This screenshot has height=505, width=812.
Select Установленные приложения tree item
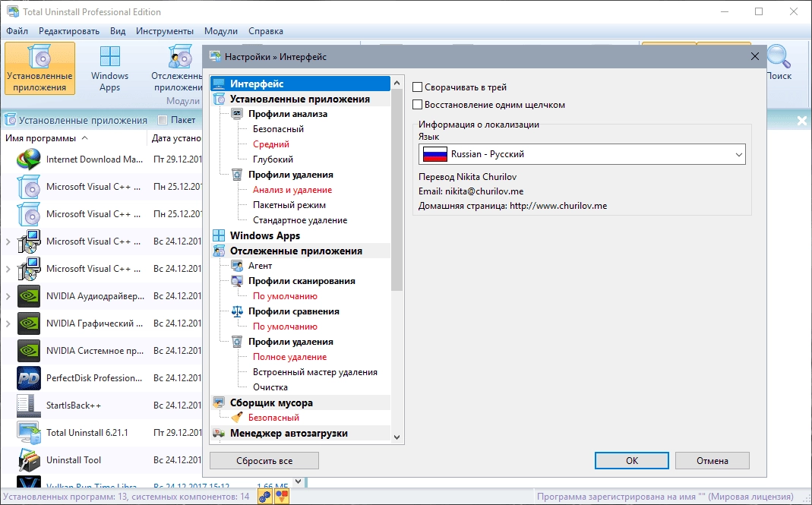coord(300,99)
